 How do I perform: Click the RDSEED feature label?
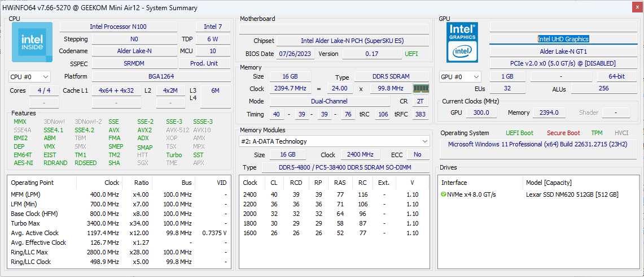pos(86,163)
